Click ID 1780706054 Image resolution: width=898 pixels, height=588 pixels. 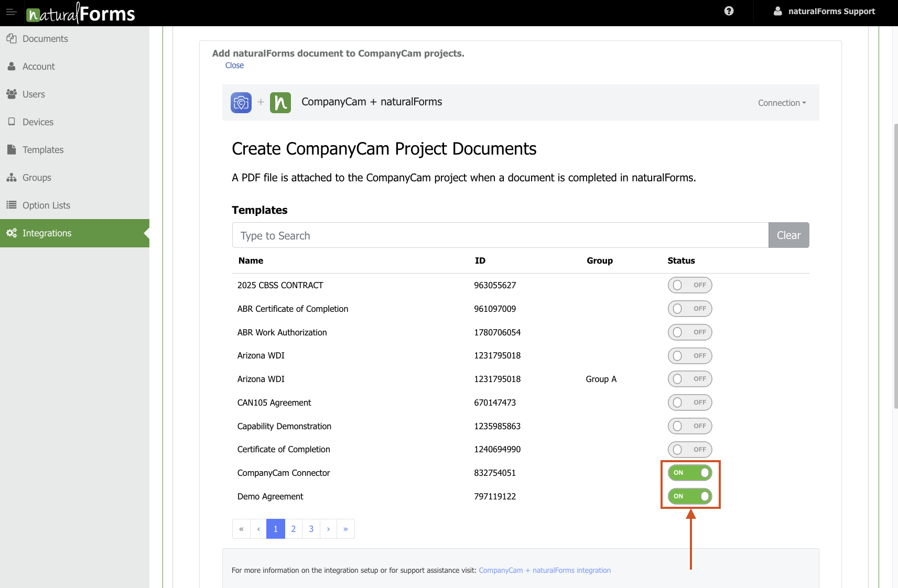coord(497,332)
